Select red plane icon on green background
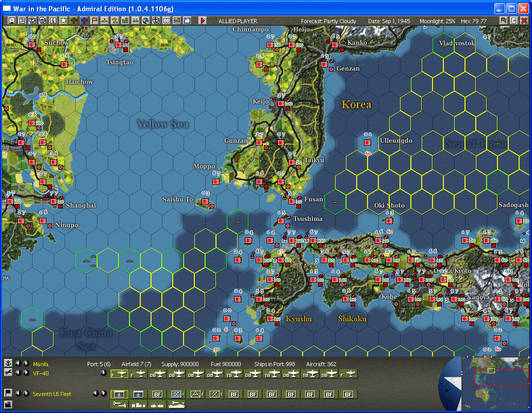This screenshot has width=532, height=413. [x=74, y=20]
